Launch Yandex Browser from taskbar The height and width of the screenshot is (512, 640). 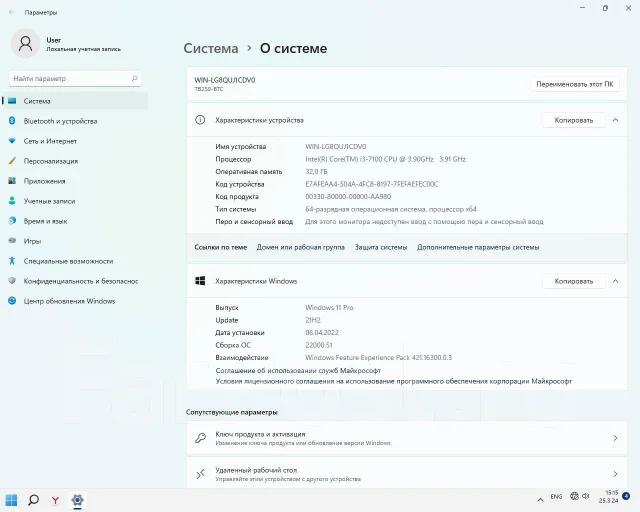pyautogui.click(x=55, y=500)
